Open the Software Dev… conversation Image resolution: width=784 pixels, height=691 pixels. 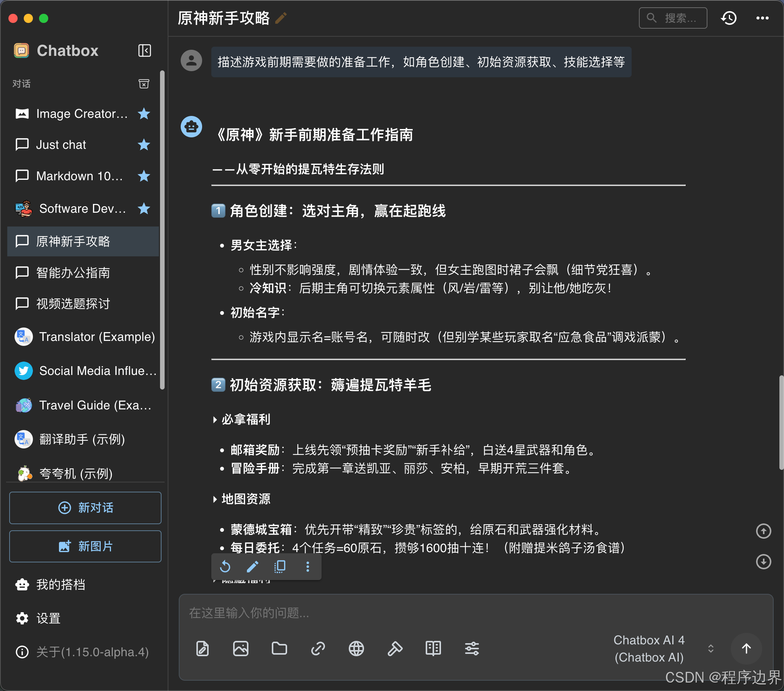[x=83, y=209]
